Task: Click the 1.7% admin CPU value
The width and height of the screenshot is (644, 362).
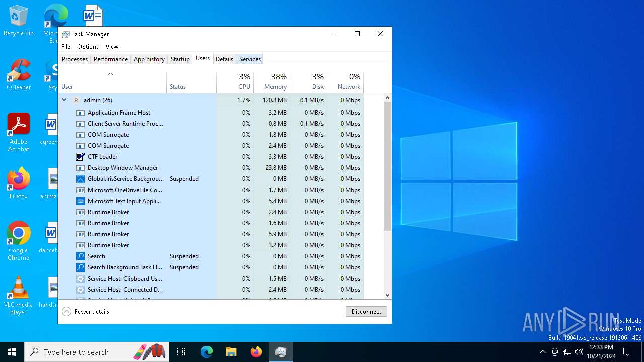Action: [244, 100]
